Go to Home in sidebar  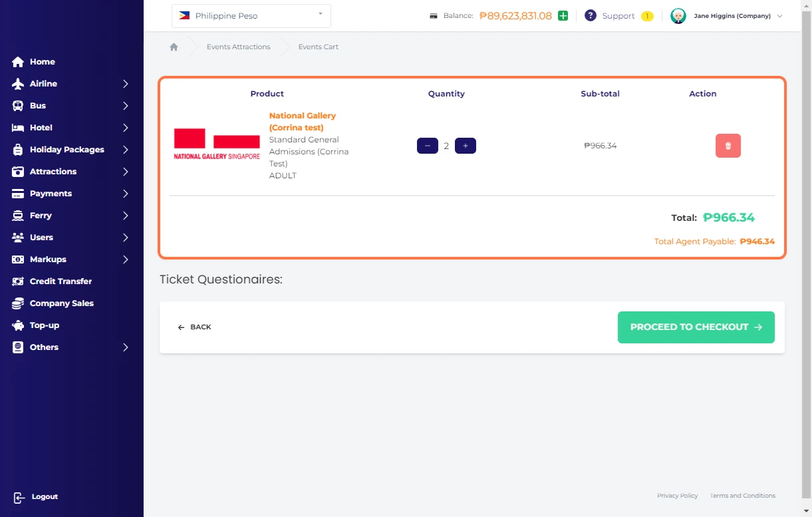42,62
